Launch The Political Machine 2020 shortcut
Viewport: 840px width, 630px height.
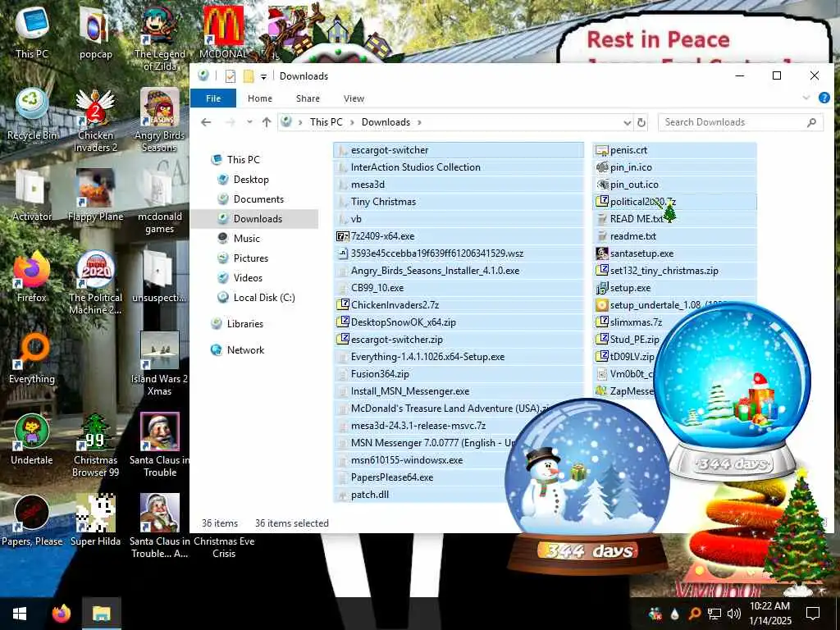coord(95,283)
